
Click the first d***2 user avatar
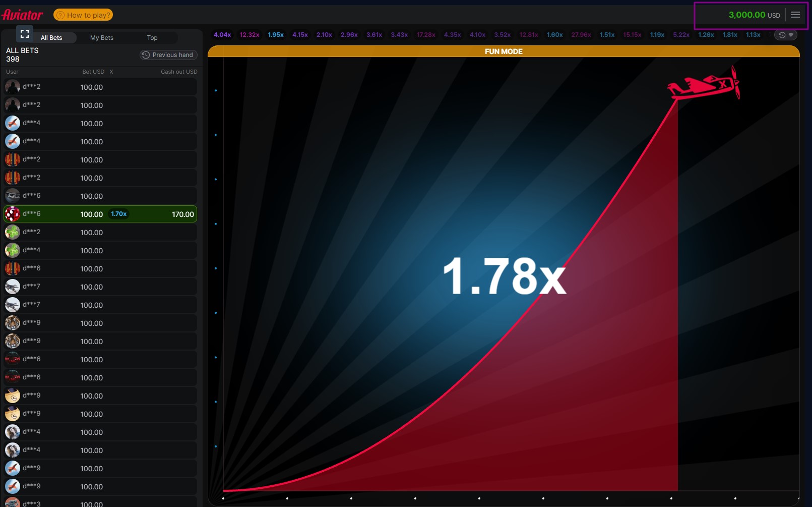(x=13, y=87)
